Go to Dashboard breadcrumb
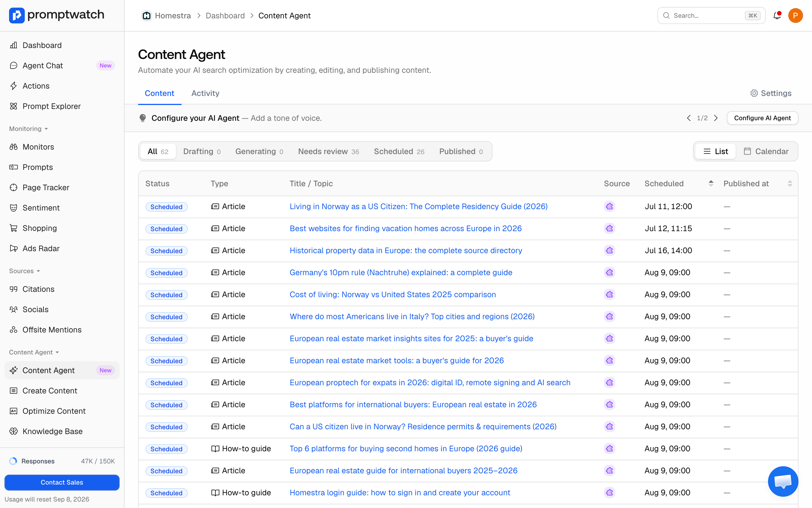The width and height of the screenshot is (812, 508). 225,16
